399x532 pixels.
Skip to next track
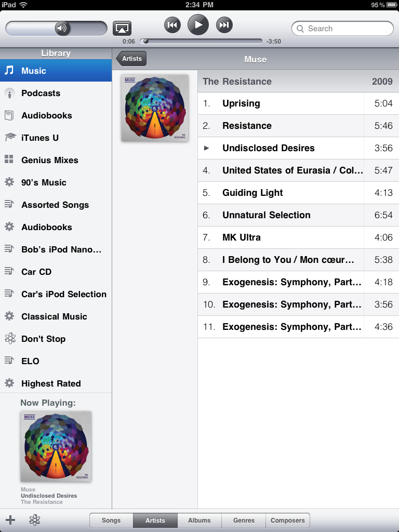pyautogui.click(x=224, y=25)
